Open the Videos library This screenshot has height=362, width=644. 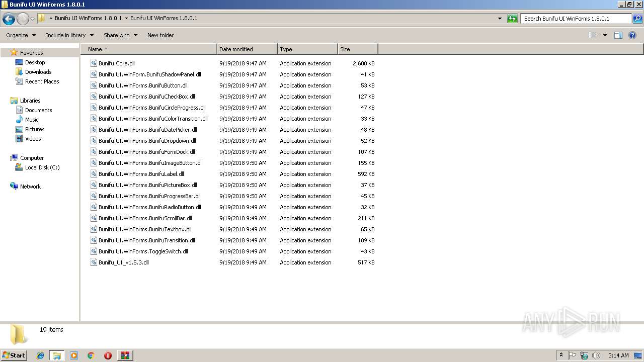point(33,139)
